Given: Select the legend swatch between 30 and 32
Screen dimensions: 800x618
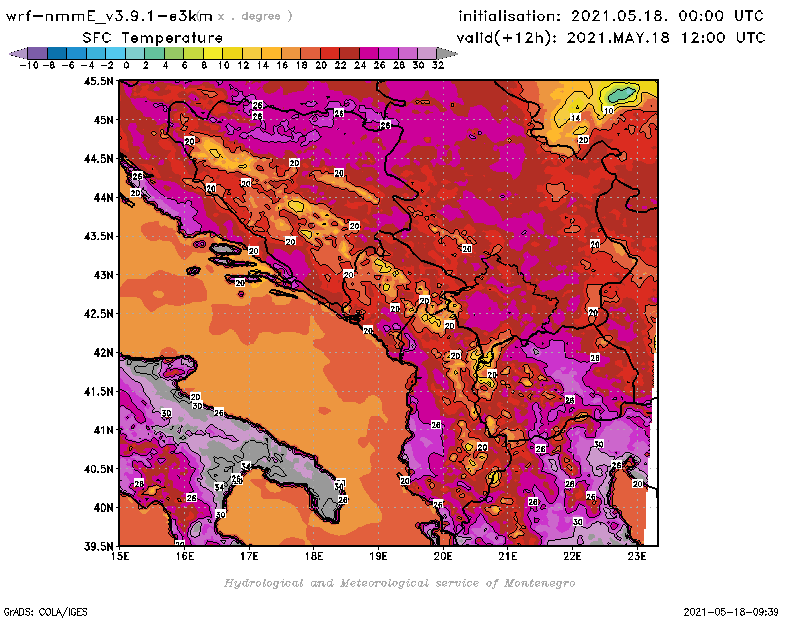Looking at the screenshot, I should pos(427,53).
